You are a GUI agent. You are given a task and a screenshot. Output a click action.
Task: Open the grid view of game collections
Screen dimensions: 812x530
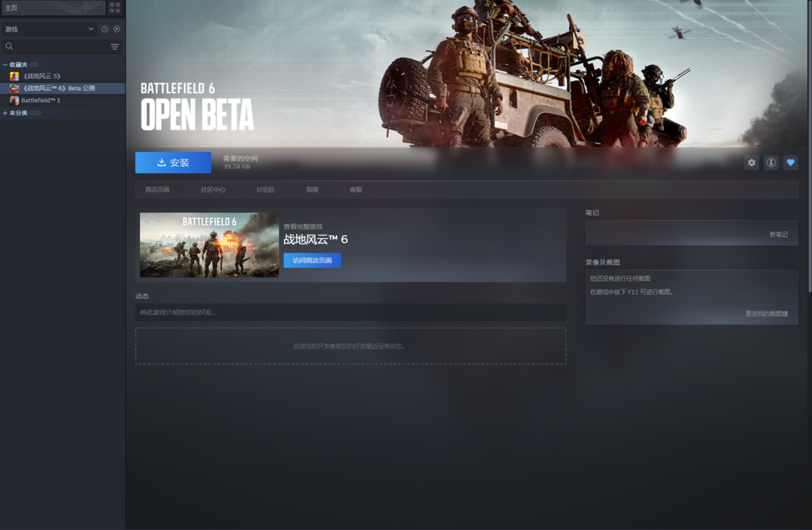pos(114,8)
